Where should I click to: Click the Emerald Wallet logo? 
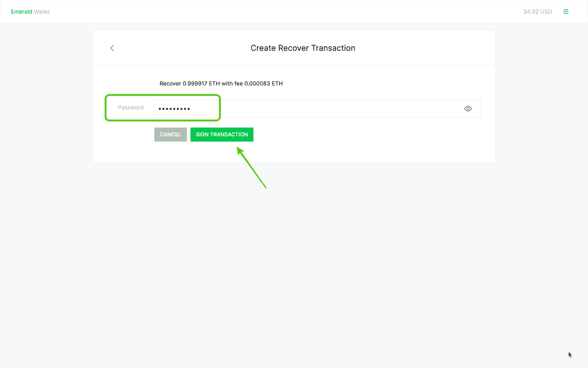pos(30,12)
